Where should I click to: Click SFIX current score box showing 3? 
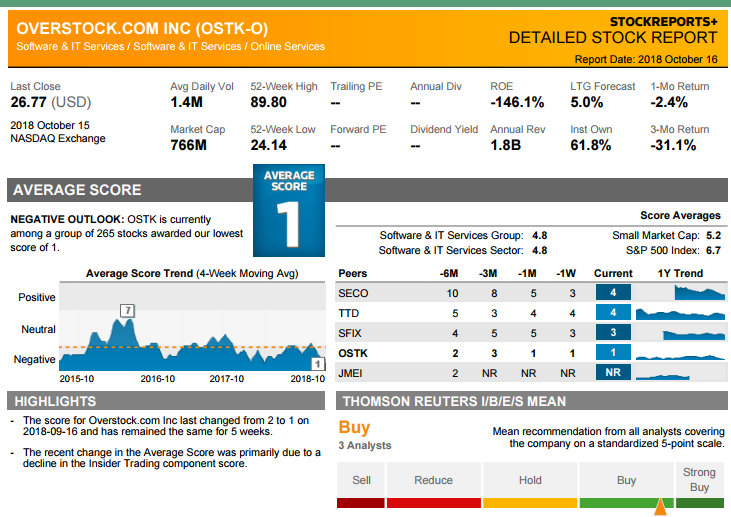613,332
